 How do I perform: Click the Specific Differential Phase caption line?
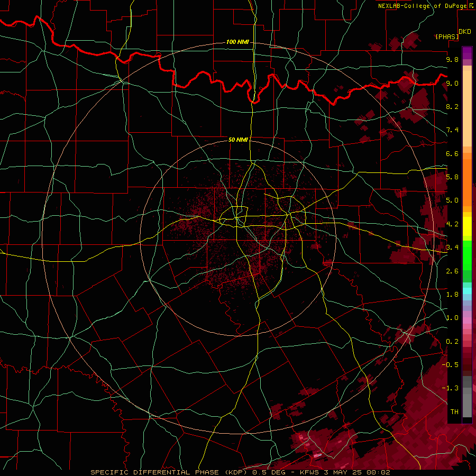point(240,472)
